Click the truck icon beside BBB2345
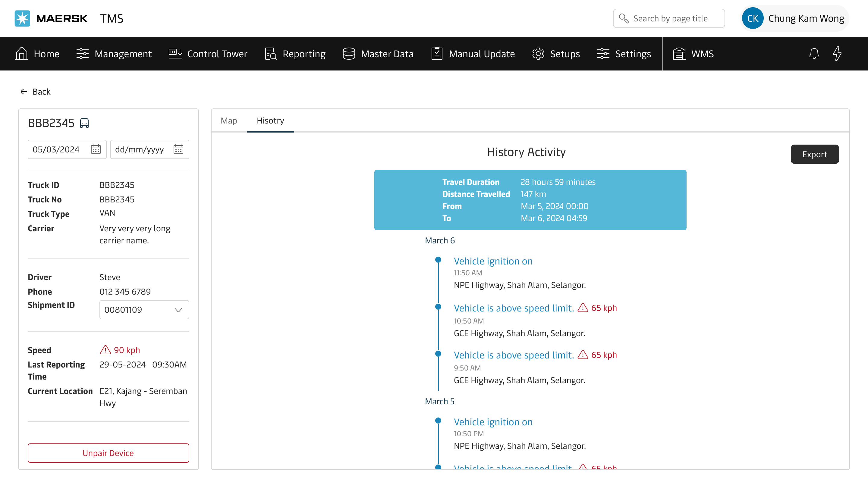Viewport: 868px width, 488px height. (x=84, y=123)
